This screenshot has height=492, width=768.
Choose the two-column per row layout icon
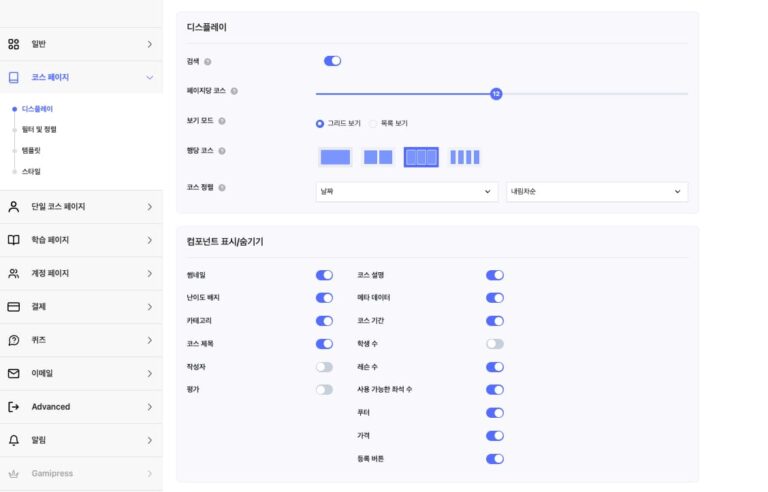pos(378,157)
